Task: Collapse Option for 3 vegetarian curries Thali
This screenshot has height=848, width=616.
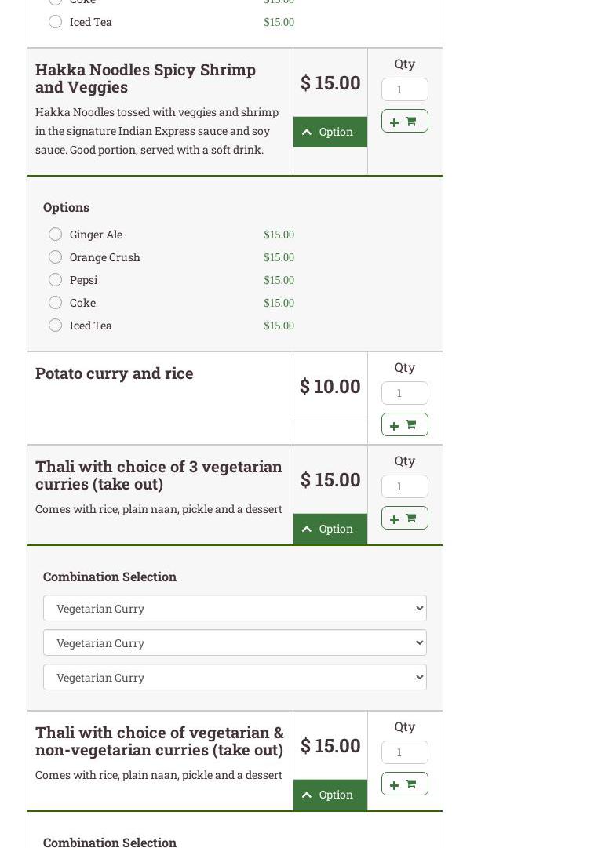Action: [x=330, y=529]
